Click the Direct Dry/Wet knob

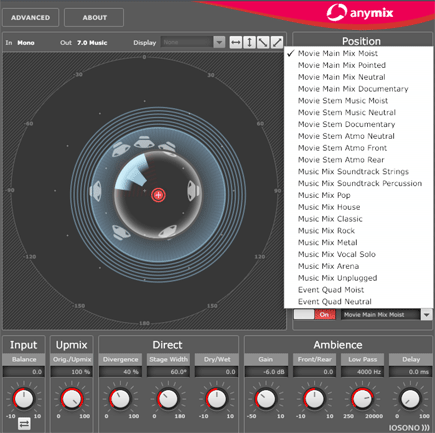click(217, 398)
